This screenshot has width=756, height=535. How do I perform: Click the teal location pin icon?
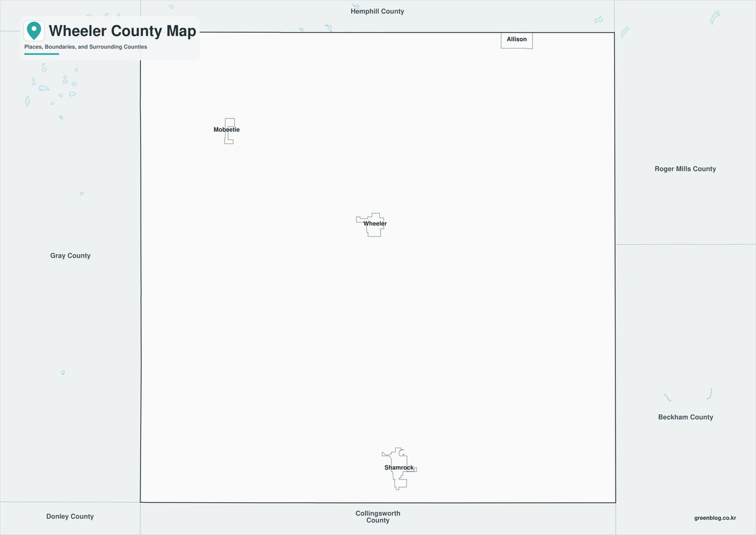point(34,30)
